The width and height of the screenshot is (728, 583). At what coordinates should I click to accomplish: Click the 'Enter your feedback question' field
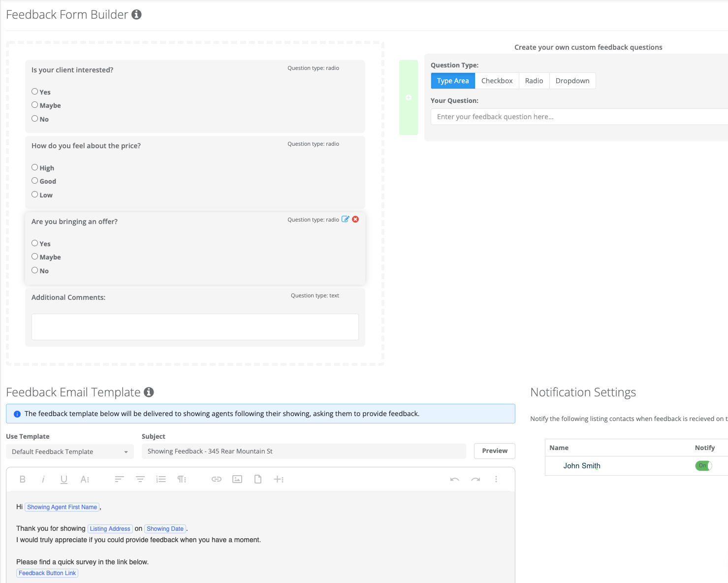tap(578, 117)
